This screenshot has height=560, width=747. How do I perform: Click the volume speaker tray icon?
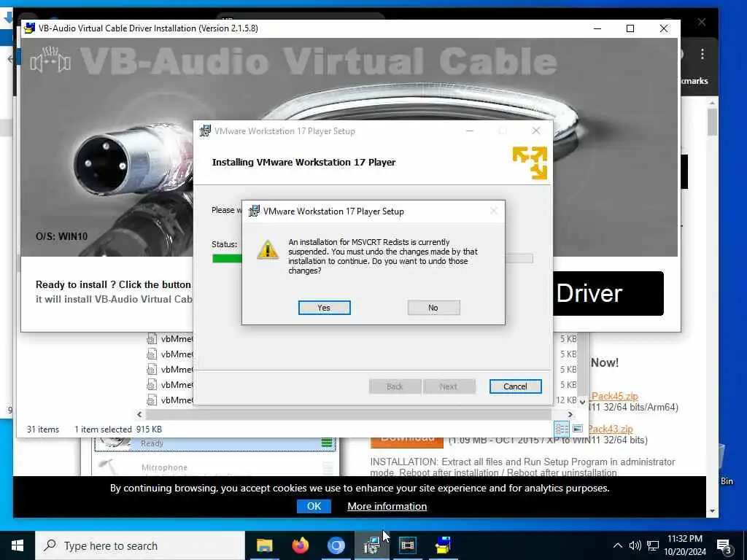click(635, 545)
